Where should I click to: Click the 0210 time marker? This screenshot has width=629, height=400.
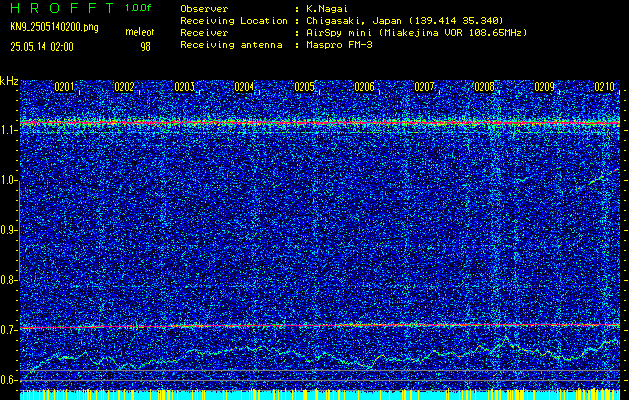[605, 87]
